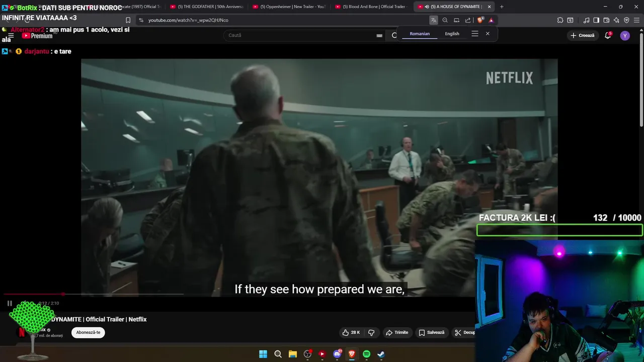
Task: Open Brave Wallet icon
Action: [x=606, y=20]
